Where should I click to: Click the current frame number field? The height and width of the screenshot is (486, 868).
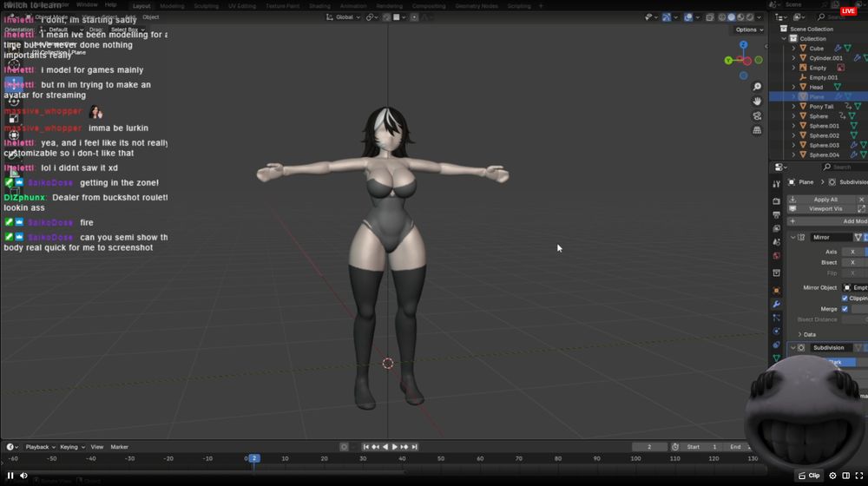pos(649,447)
